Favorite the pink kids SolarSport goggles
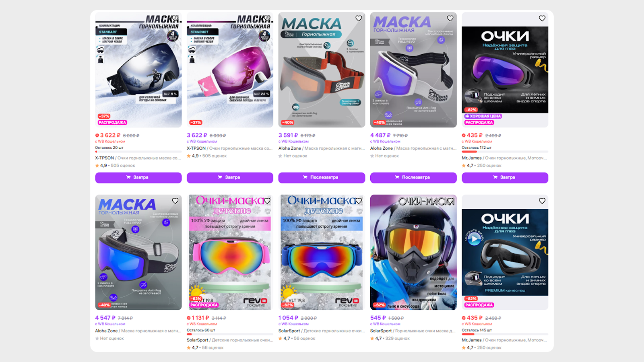The image size is (644, 362). 267,201
